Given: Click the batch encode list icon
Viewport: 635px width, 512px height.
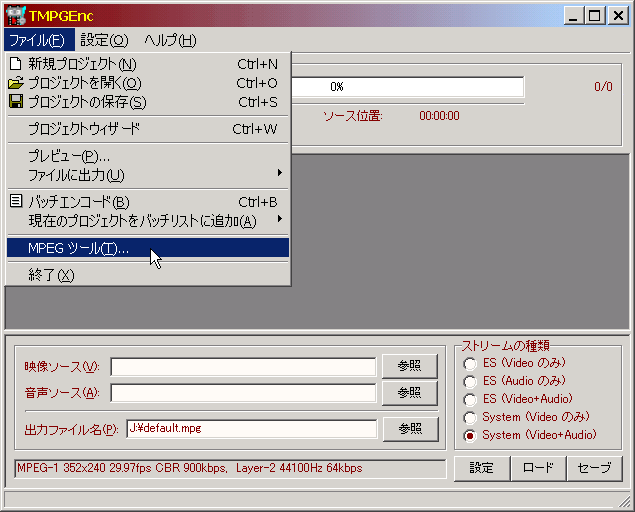Looking at the screenshot, I should [16, 201].
